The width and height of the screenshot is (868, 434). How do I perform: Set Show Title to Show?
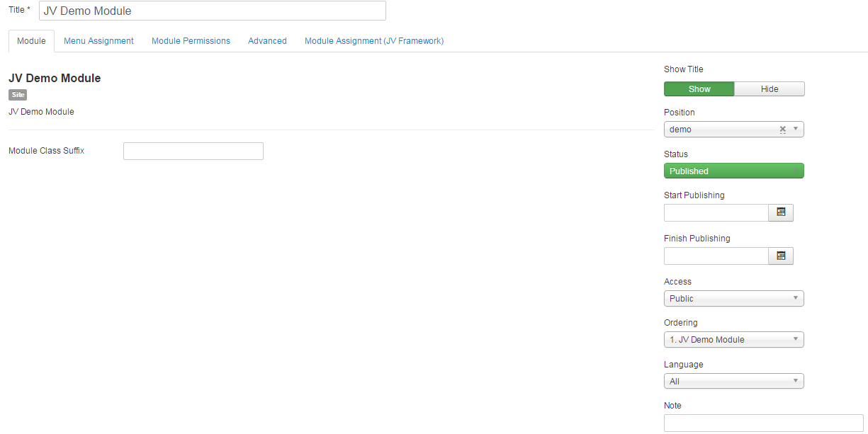[699, 88]
